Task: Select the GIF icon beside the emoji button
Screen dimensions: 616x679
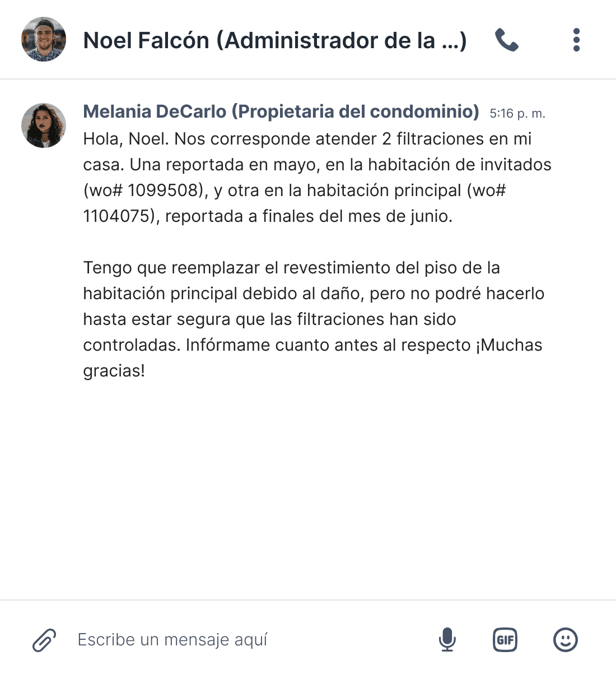Action: (x=505, y=639)
